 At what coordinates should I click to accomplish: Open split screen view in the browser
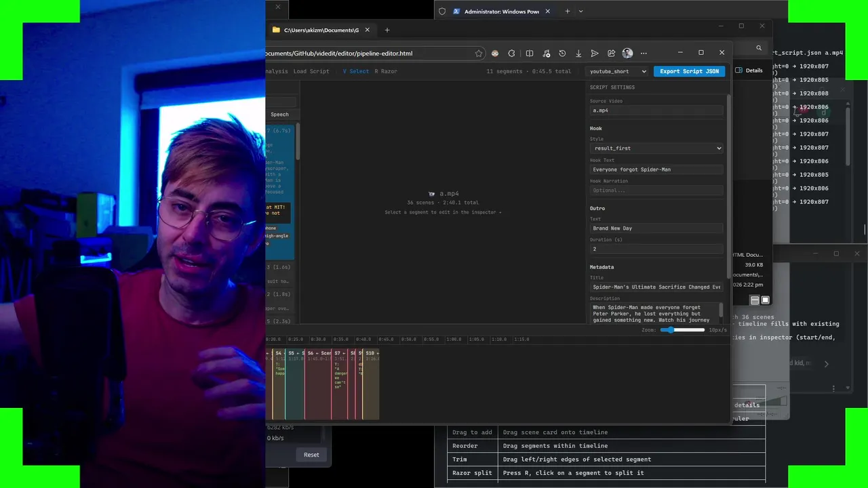point(530,54)
